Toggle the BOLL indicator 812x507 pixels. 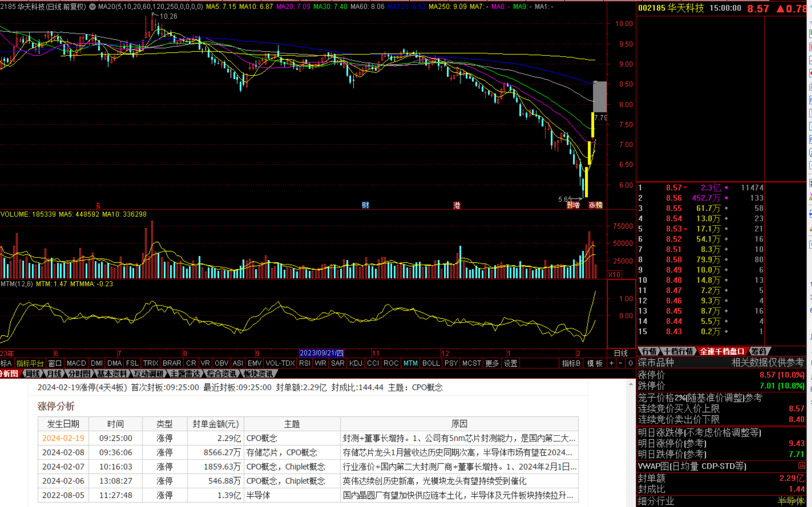(x=431, y=363)
